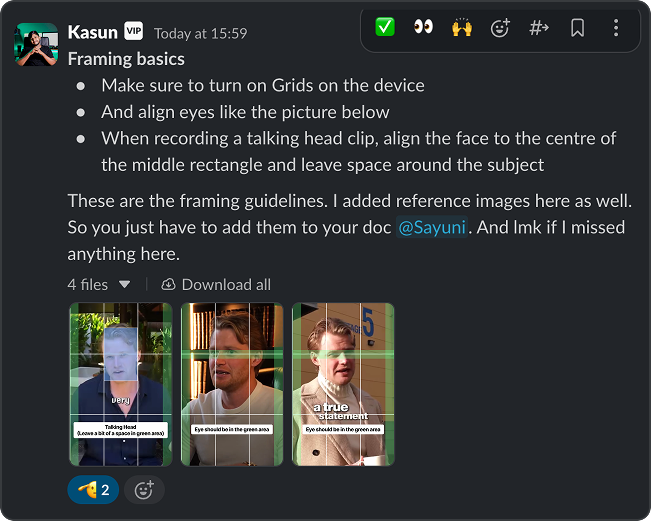Open emoji picker from the message hover toolbar
The width and height of the screenshot is (651, 521).
[x=500, y=28]
